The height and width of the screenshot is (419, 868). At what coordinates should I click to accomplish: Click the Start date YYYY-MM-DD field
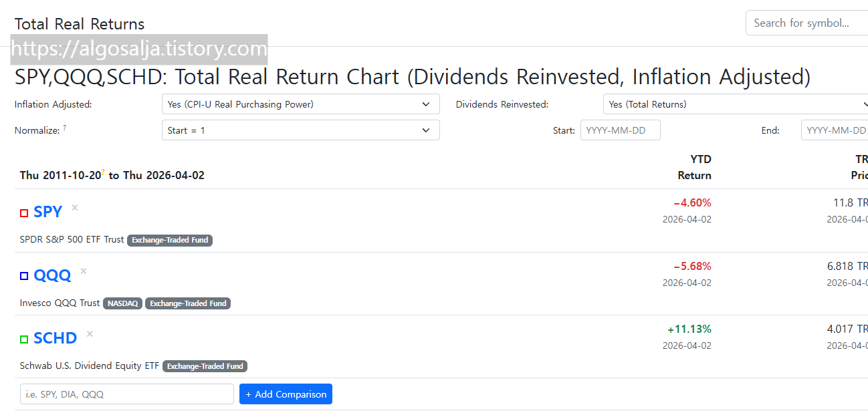click(620, 130)
